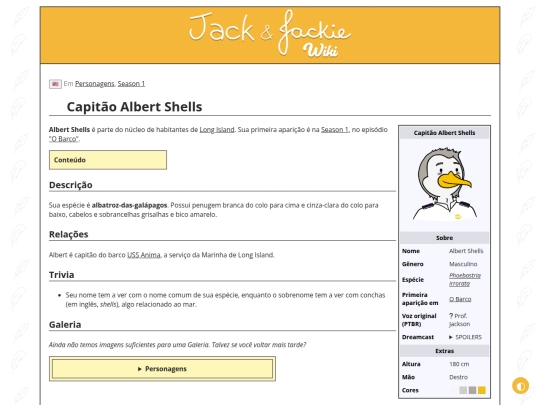Open Season 1 link in intro paragraph

coord(335,130)
